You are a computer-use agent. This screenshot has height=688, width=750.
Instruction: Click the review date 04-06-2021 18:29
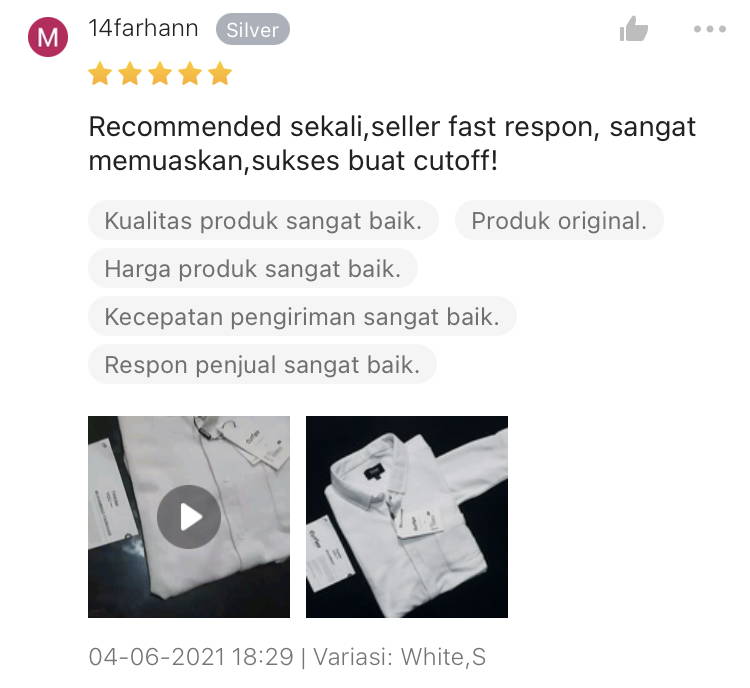click(191, 656)
